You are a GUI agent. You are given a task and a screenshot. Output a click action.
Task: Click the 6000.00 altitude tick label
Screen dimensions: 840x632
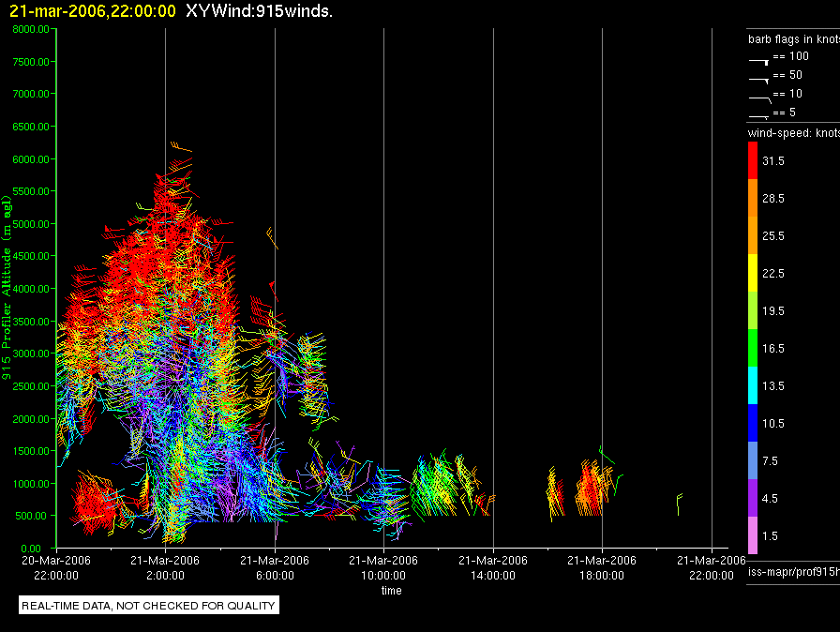[x=31, y=159]
